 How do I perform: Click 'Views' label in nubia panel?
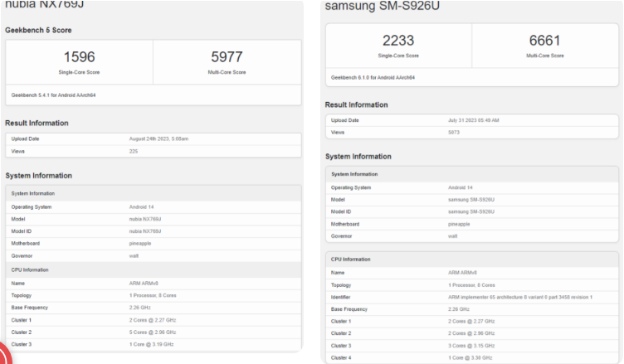[18, 151]
